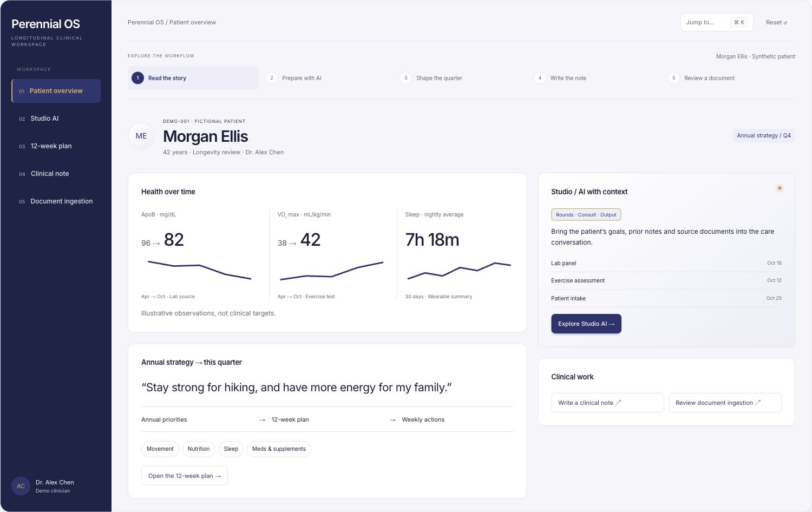Image resolution: width=812 pixels, height=512 pixels.
Task: Click the Nutrition priority chip
Action: click(199, 449)
